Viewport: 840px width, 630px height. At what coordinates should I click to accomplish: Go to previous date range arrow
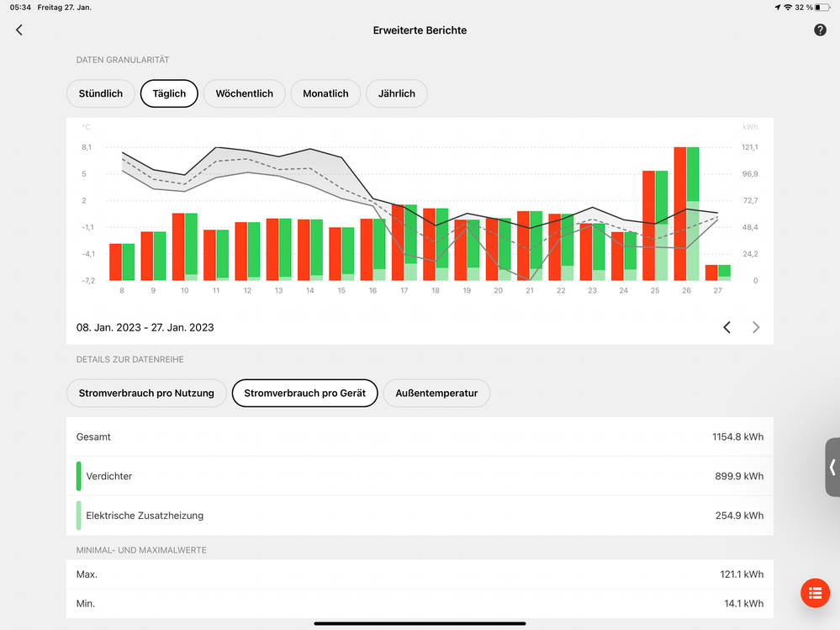pyautogui.click(x=727, y=327)
